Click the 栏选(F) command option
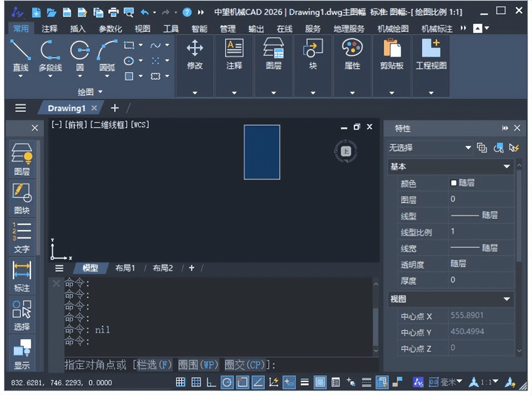Screen dimensions: 532x395 click(x=154, y=365)
